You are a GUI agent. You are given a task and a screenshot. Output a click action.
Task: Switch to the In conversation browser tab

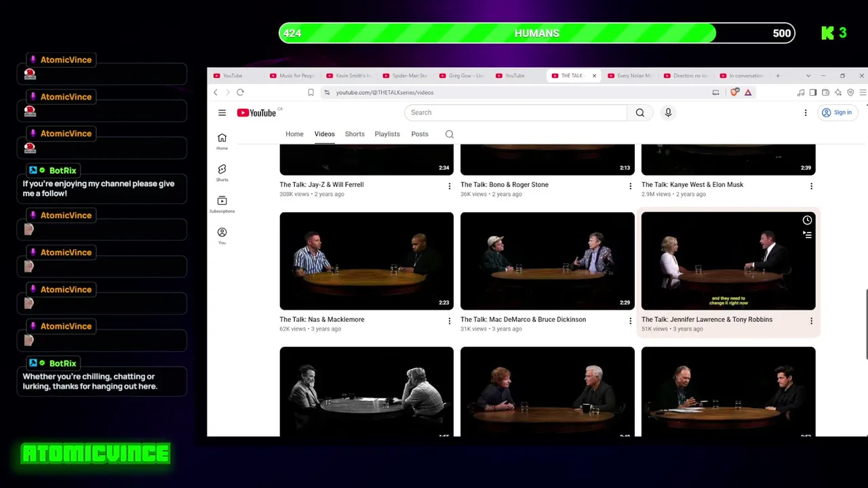742,76
